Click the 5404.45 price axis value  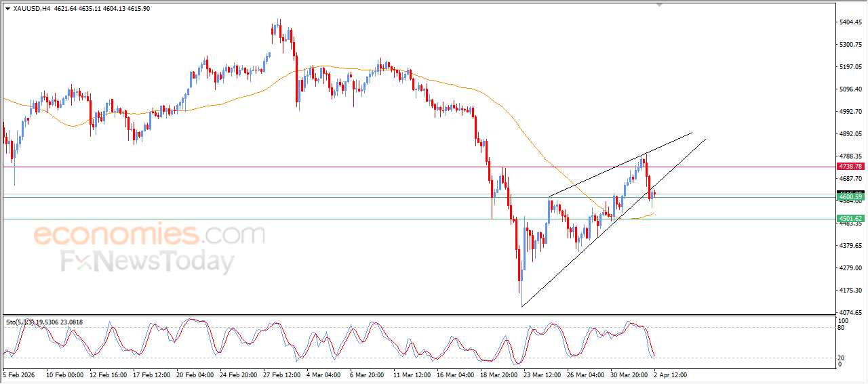(x=850, y=22)
